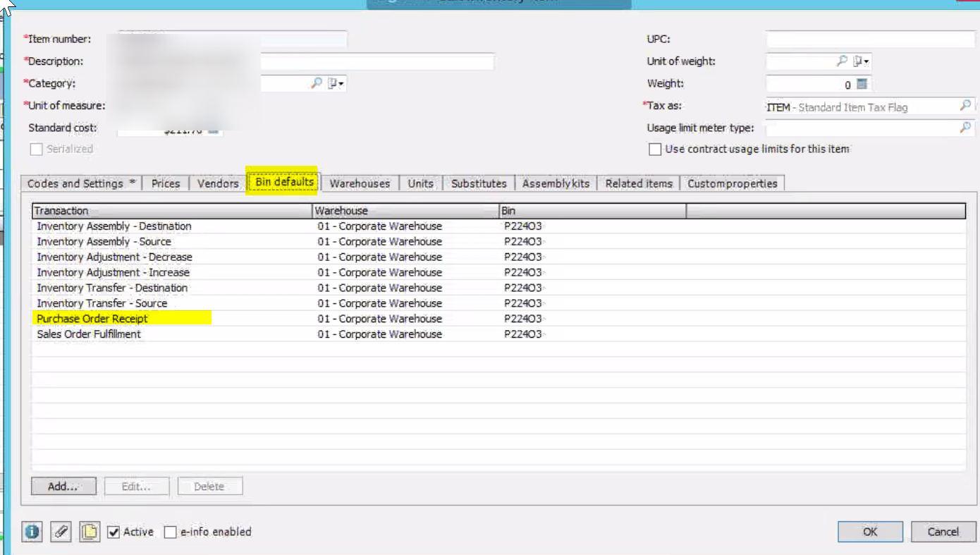Open the Custom properties tab
The image size is (980, 555).
pos(733,183)
